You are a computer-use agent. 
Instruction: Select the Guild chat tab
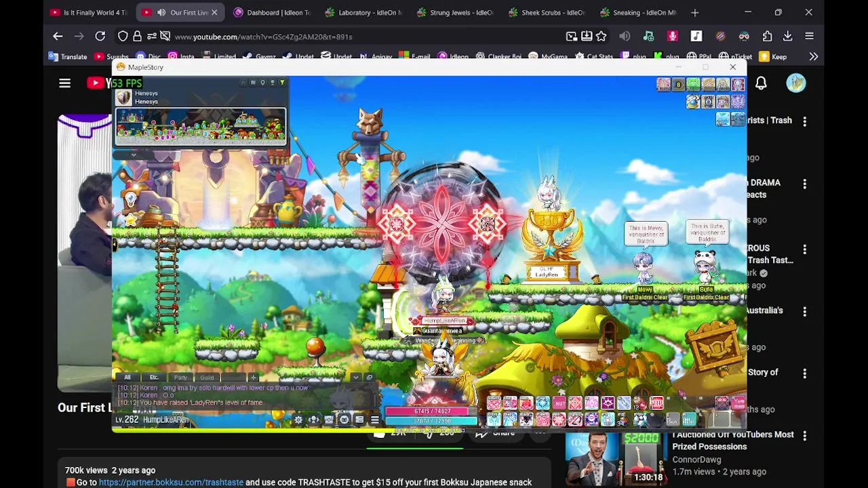click(x=207, y=378)
